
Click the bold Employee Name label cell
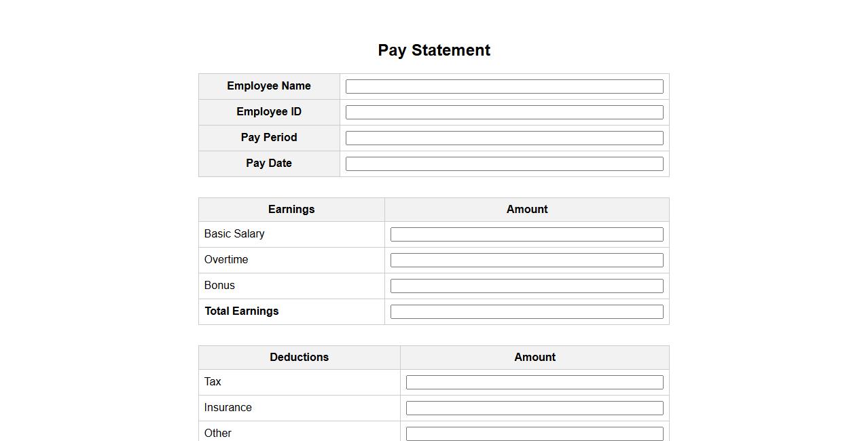pyautogui.click(x=269, y=86)
